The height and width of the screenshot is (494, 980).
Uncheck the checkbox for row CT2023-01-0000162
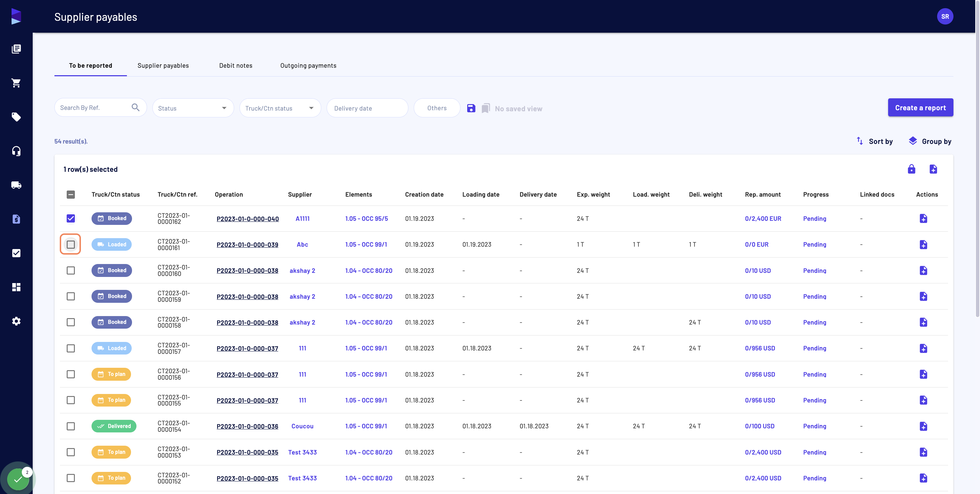71,218
